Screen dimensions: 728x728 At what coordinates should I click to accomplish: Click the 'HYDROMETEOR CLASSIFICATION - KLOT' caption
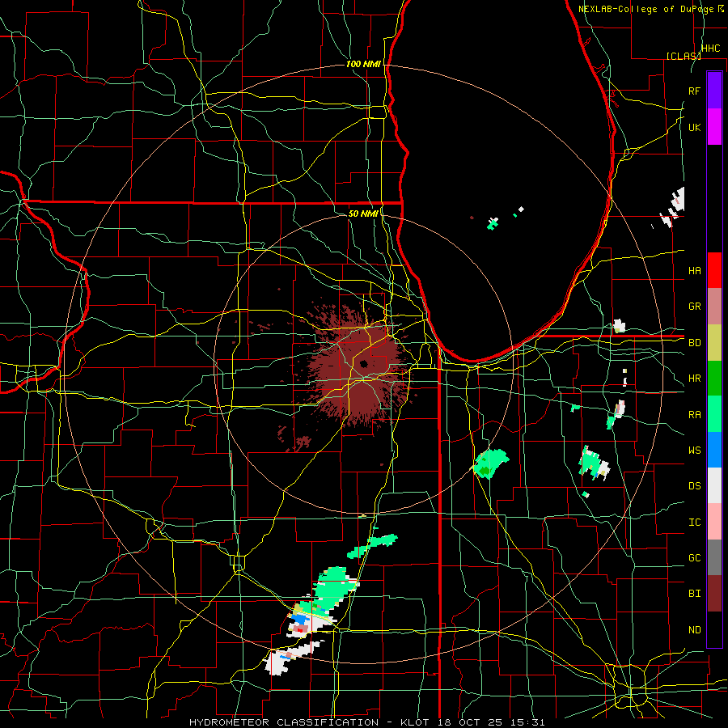(x=311, y=722)
